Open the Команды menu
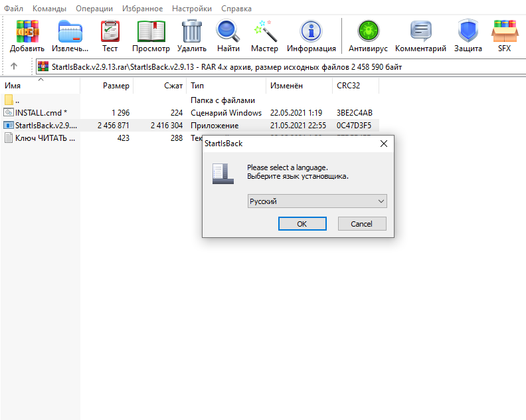Screen dimensions: 526x420 [49, 9]
